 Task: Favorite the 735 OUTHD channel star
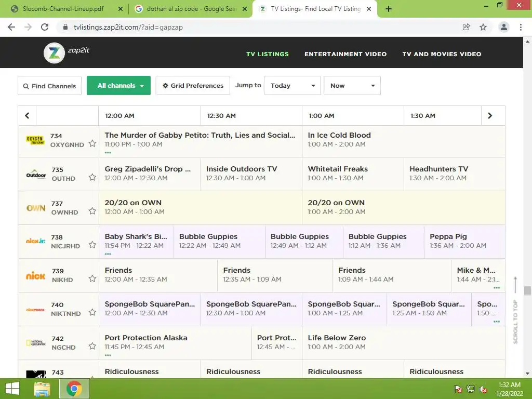pyautogui.click(x=92, y=177)
